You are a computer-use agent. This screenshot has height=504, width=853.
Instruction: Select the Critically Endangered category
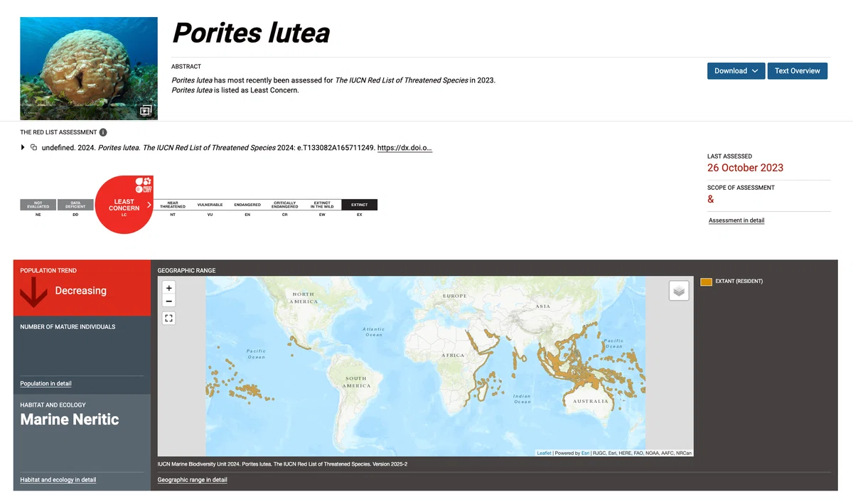(x=285, y=205)
